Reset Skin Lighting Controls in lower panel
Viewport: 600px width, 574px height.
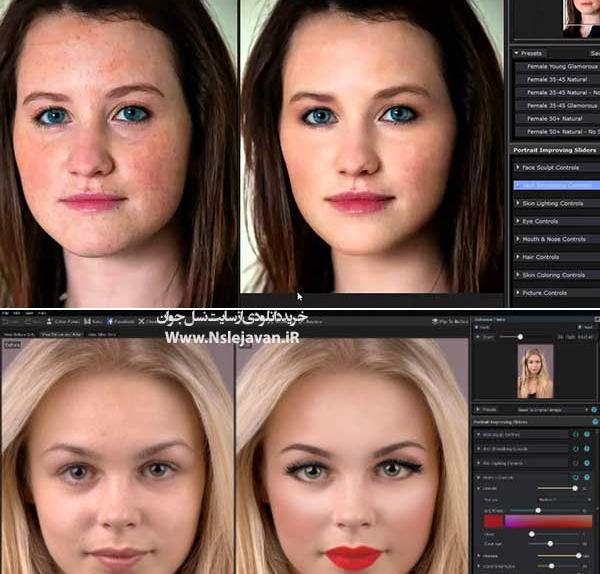click(576, 463)
